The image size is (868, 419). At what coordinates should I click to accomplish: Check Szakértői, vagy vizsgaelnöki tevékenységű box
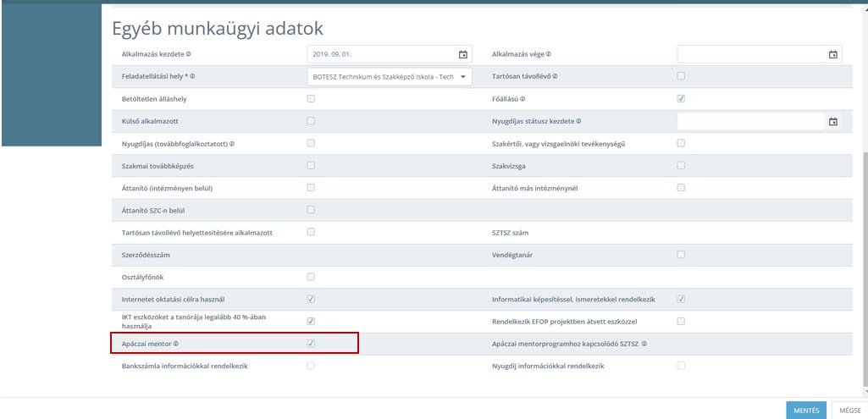pyautogui.click(x=681, y=143)
